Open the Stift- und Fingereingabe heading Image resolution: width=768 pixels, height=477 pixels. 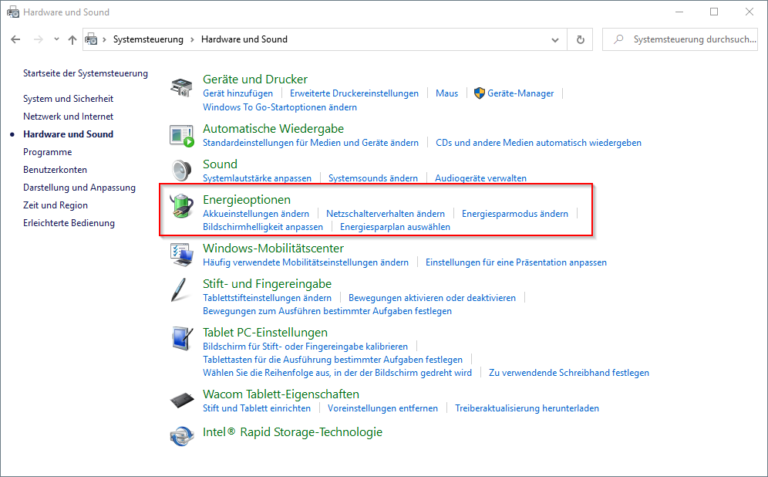pyautogui.click(x=267, y=284)
